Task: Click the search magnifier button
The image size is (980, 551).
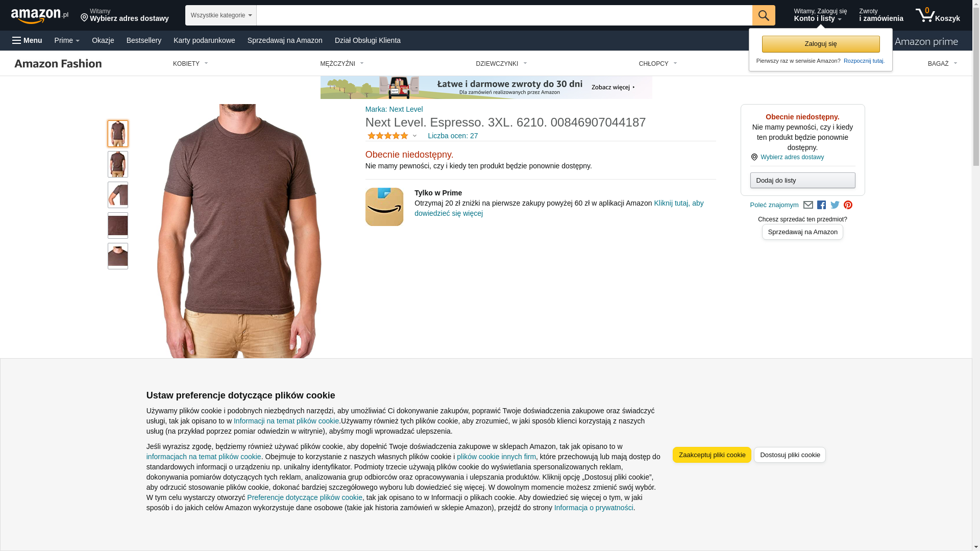Action: click(x=764, y=15)
